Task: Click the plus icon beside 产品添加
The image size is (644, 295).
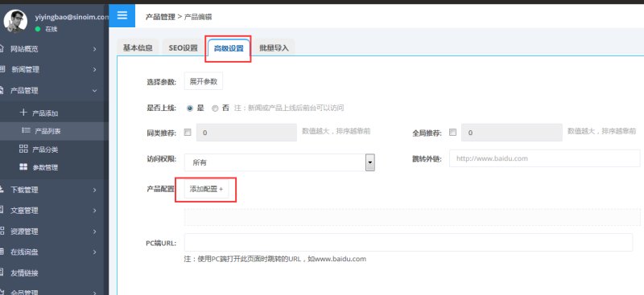Action: [23, 113]
